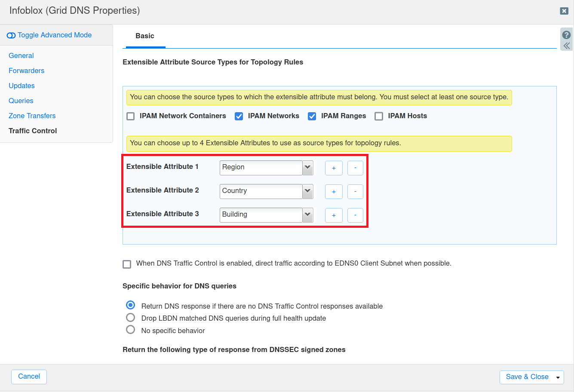Expand the Save & Close dropdown arrow
574x392 pixels.
point(558,377)
